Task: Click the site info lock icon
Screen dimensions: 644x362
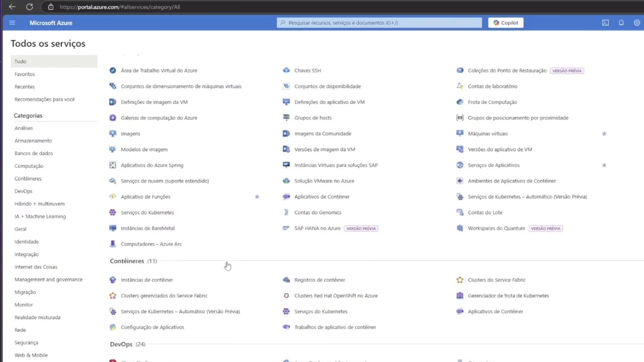Action: 51,7
